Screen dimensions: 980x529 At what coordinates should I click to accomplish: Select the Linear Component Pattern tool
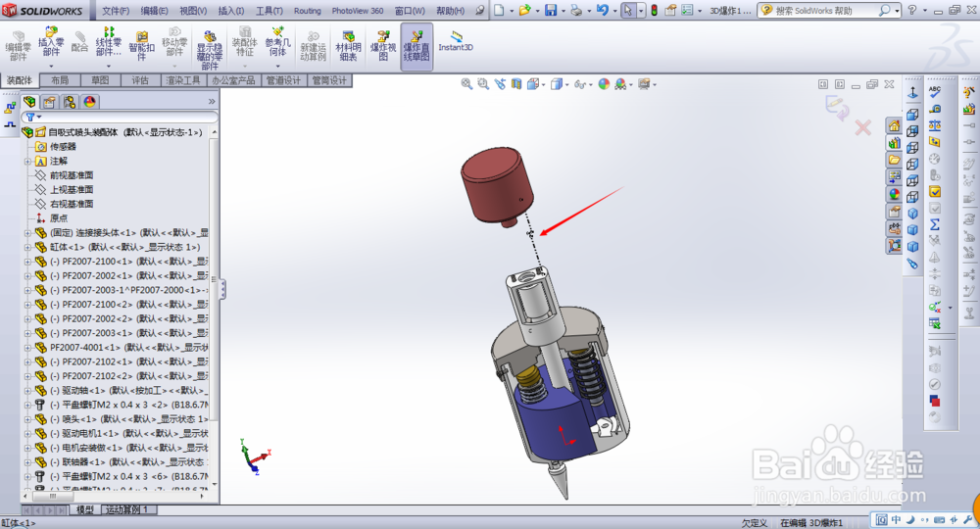(108, 41)
